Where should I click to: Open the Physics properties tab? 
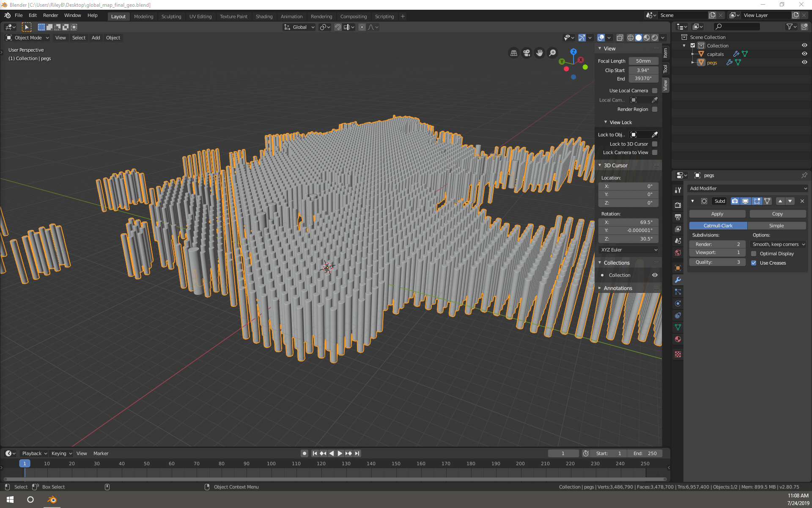coord(678,303)
